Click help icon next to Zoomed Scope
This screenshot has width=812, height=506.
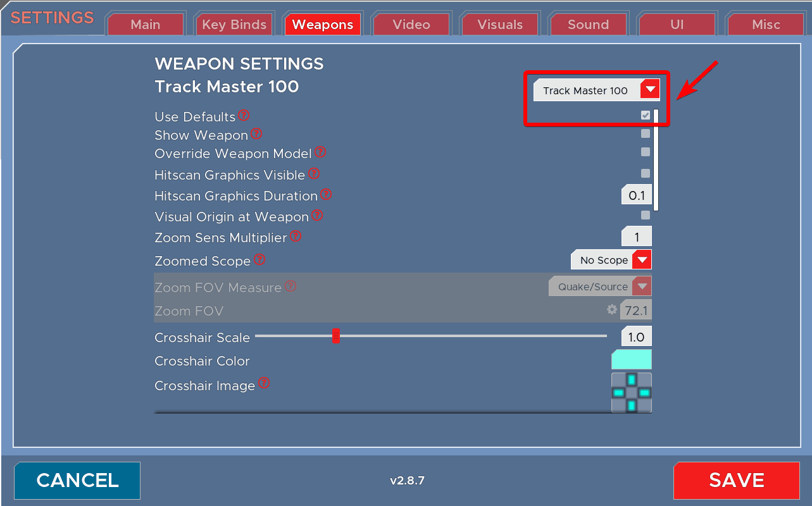click(x=259, y=260)
